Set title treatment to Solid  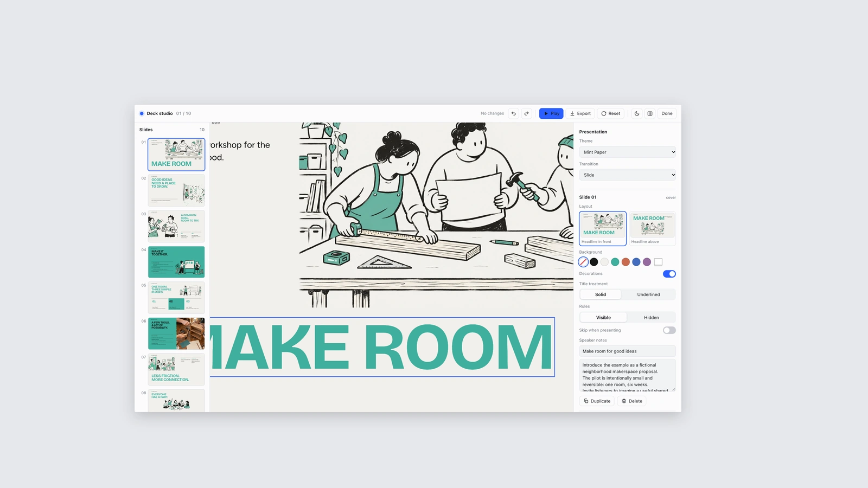click(601, 294)
